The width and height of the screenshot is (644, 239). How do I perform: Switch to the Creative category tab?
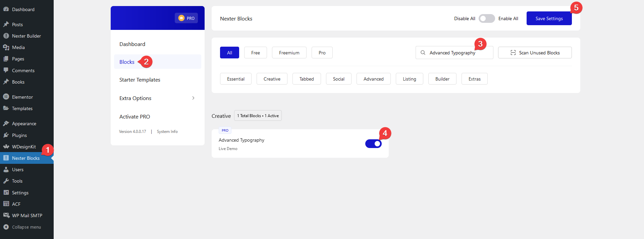coord(272,79)
